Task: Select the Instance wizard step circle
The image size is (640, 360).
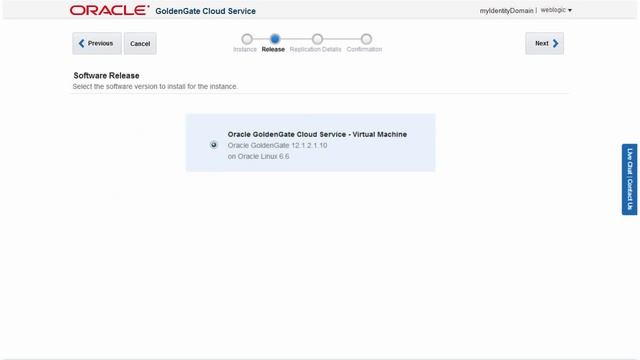Action: coord(247,39)
